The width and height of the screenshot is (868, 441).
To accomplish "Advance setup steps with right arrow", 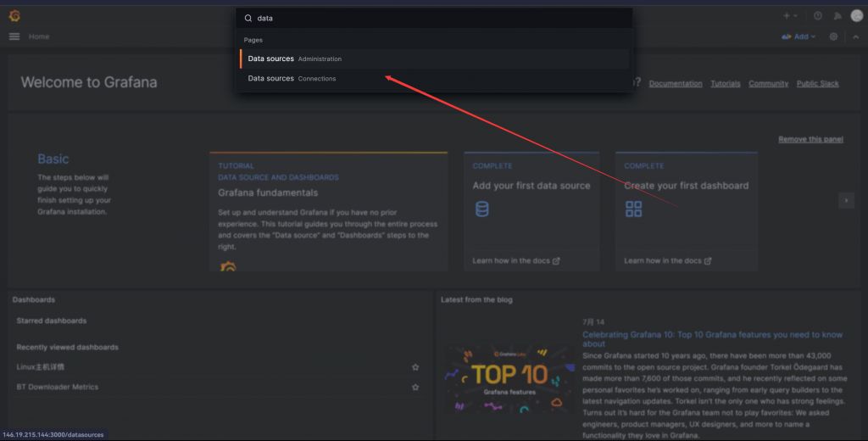I will point(846,200).
